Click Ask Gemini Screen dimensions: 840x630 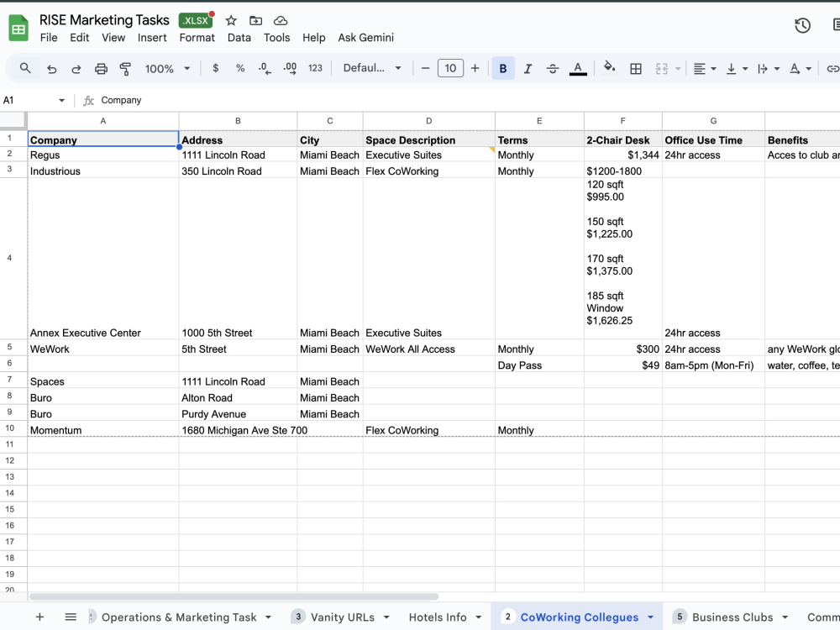click(366, 38)
